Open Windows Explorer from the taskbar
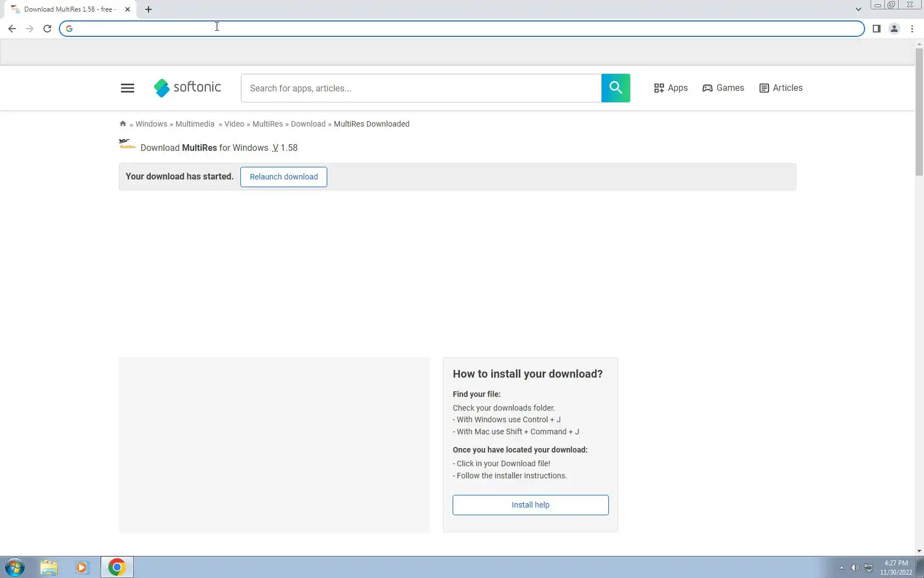 (49, 568)
